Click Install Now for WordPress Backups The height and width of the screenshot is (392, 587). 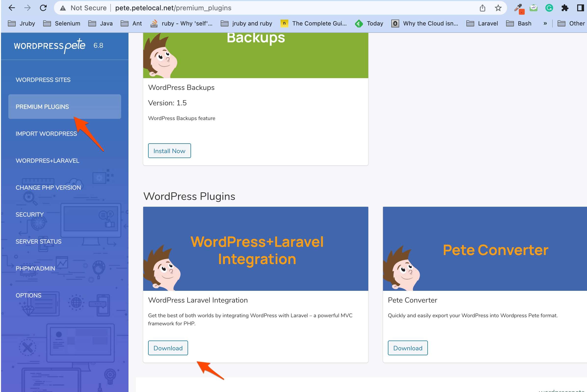click(x=169, y=151)
